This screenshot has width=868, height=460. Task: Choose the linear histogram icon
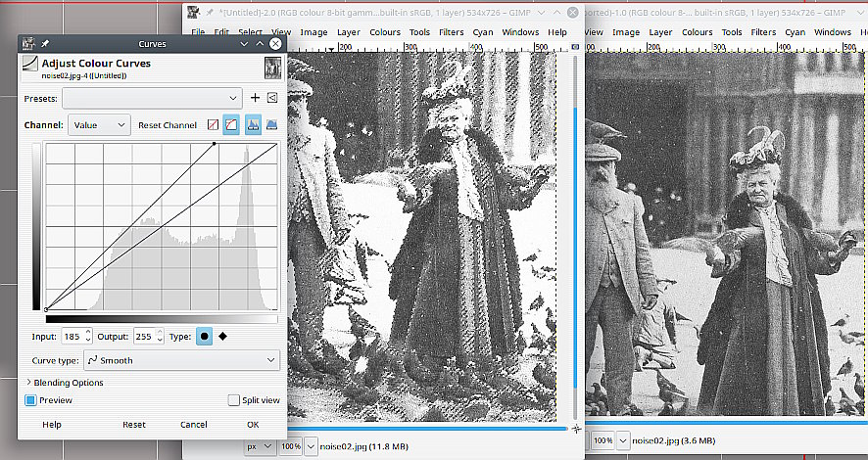tap(253, 125)
